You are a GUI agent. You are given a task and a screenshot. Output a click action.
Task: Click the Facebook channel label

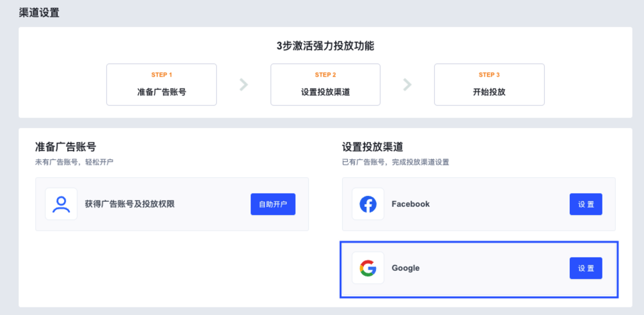411,204
